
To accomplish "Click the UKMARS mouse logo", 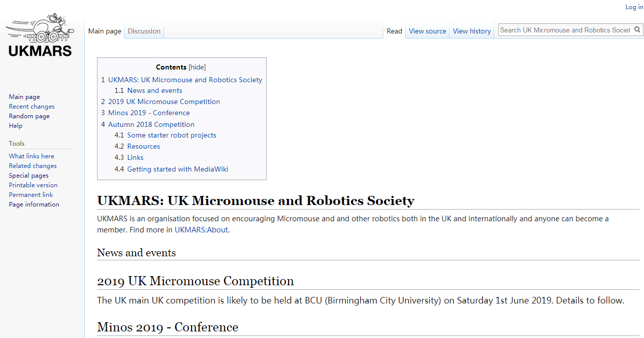I will point(40,35).
